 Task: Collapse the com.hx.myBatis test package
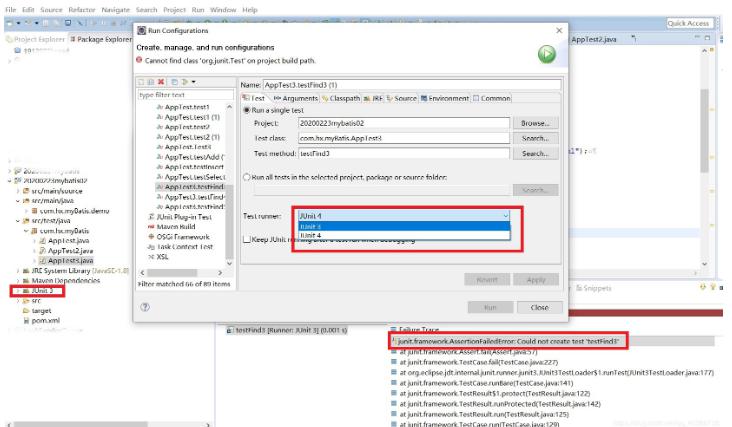pyautogui.click(x=26, y=231)
